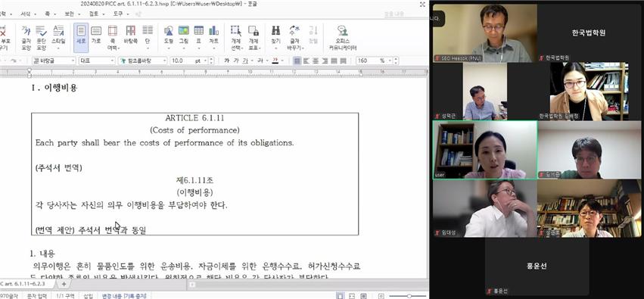Toggle bold 가 formatting button
Image resolution: width=644 pixels, height=299 pixels.
click(227, 61)
